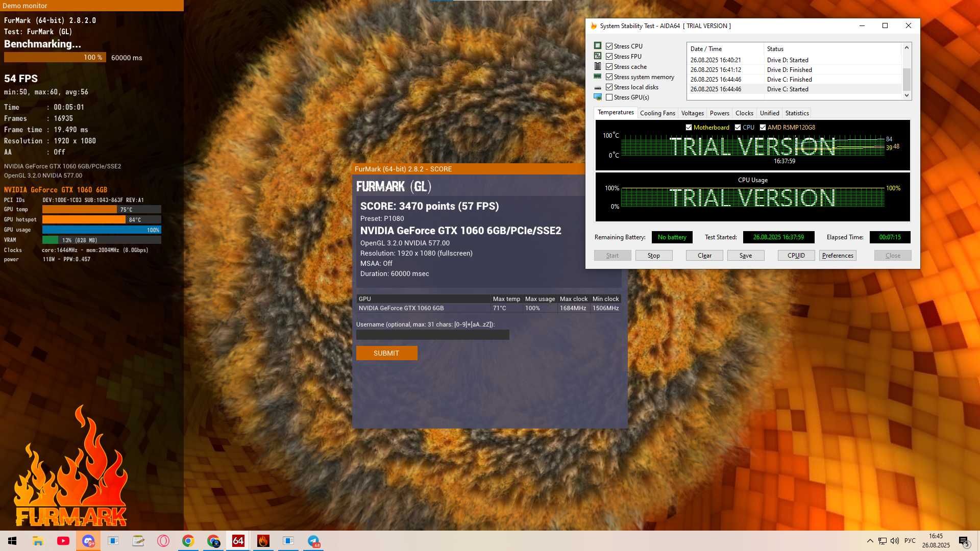The height and width of the screenshot is (551, 980).
Task: Switch to the Powers tab
Action: click(719, 113)
